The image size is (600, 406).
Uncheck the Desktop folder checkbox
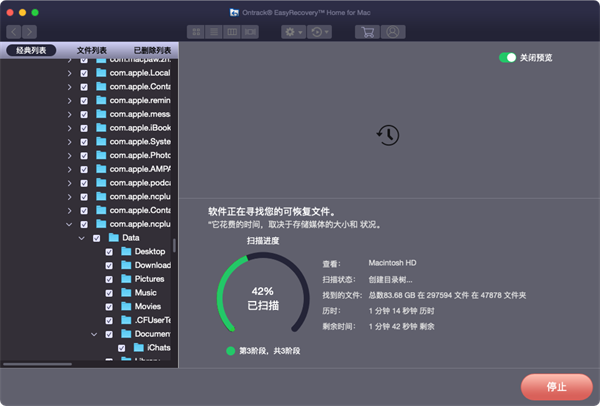(x=109, y=252)
